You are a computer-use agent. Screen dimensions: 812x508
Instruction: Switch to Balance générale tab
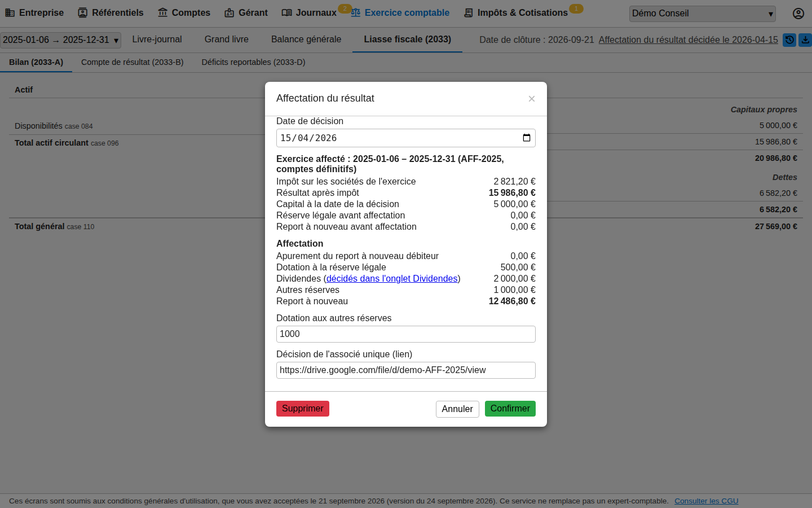[x=306, y=40]
